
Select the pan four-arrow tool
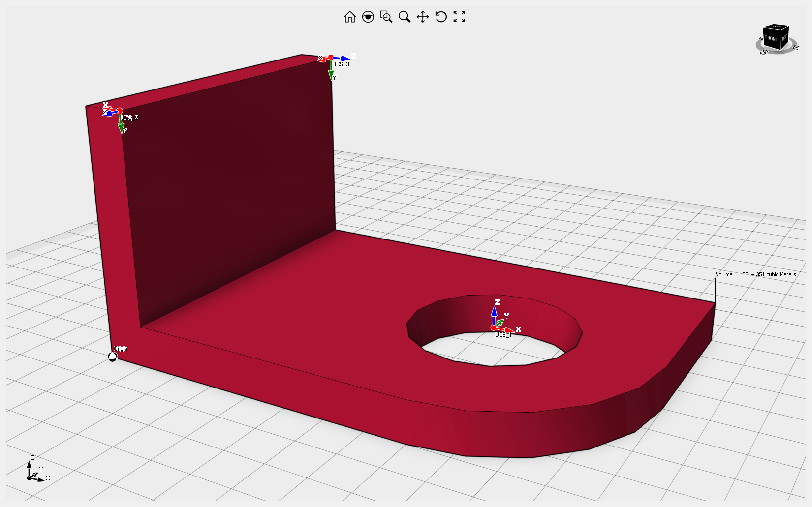(423, 17)
